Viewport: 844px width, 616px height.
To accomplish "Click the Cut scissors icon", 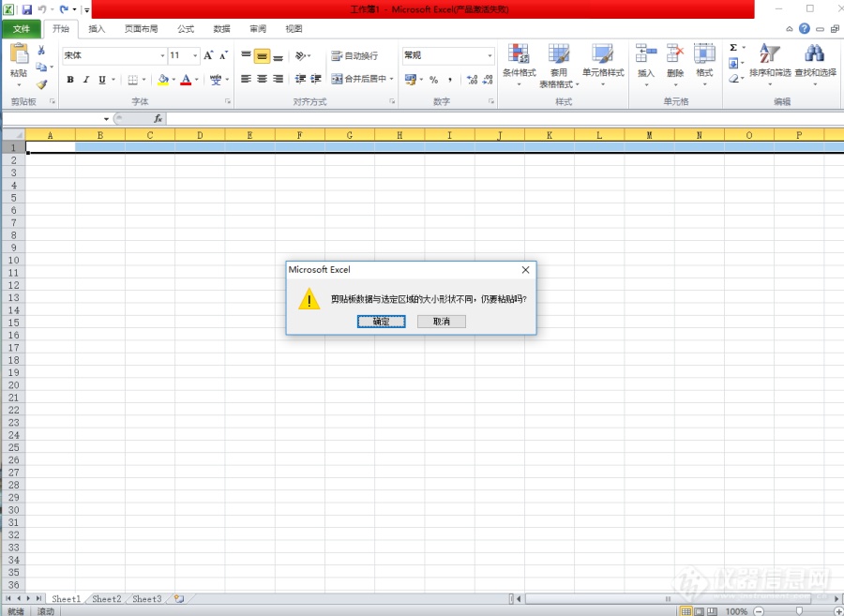I will click(x=41, y=51).
